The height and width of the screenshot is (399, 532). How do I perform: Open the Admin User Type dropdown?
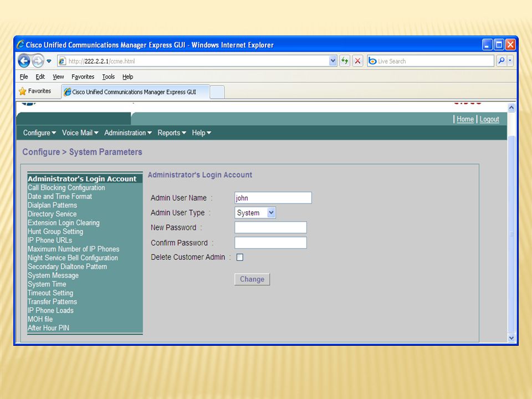255,213
